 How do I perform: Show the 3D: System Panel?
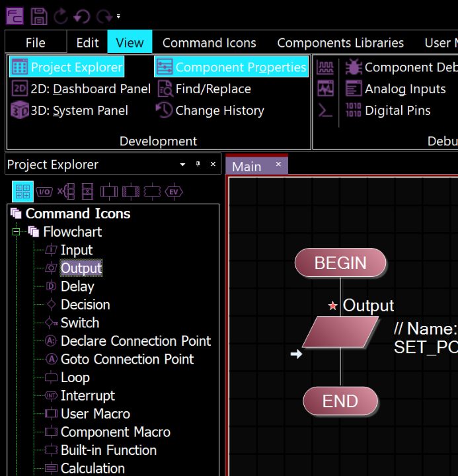click(x=69, y=110)
